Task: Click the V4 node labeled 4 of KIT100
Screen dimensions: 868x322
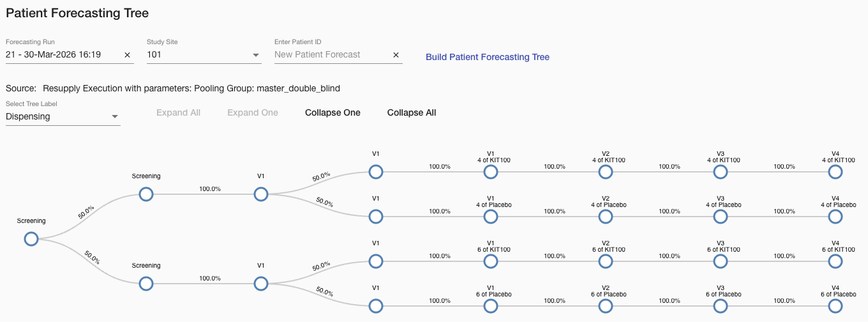Action: pyautogui.click(x=835, y=172)
